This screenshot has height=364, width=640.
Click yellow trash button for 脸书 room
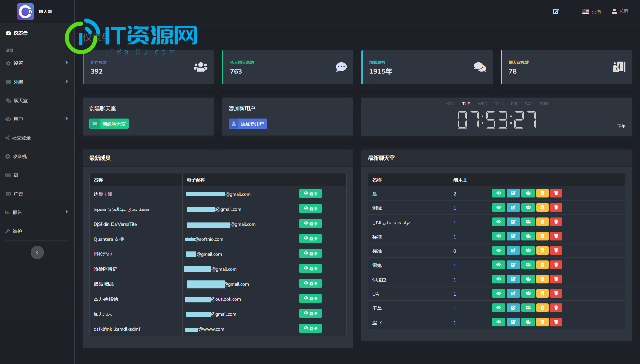click(542, 322)
